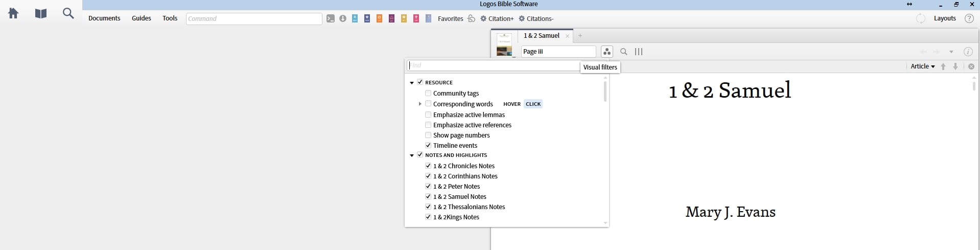Click the Command input box
Screen dimensions: 980x250
coord(254,18)
